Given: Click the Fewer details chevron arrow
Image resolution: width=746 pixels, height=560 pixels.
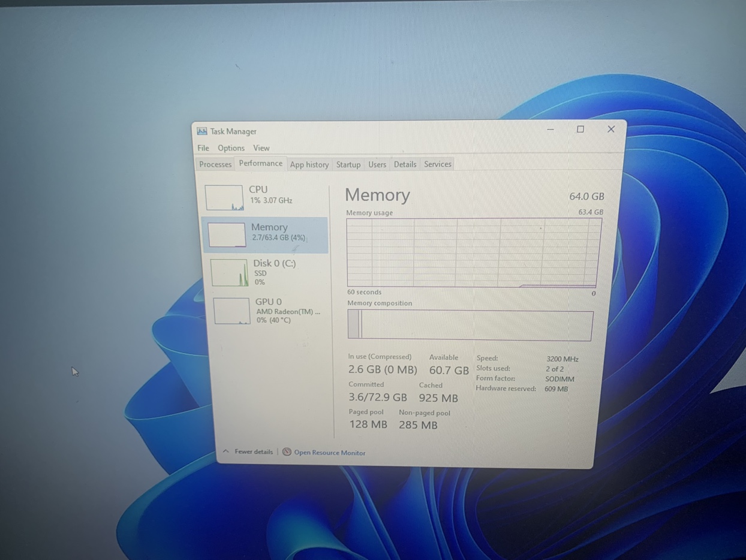Looking at the screenshot, I should click(x=225, y=451).
